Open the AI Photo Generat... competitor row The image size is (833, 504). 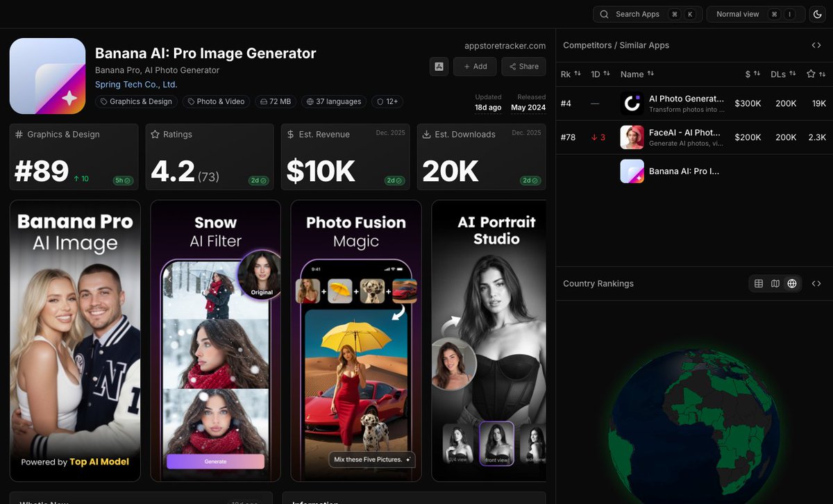694,103
